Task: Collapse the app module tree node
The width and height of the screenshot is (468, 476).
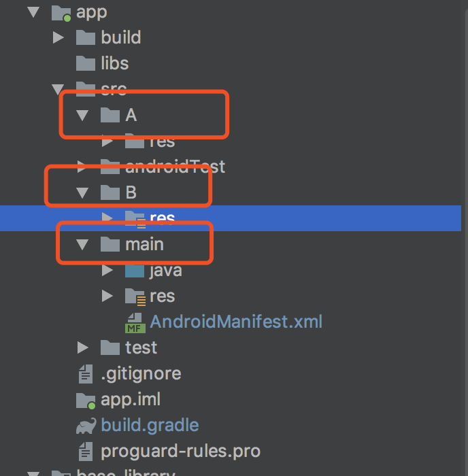Action: coord(33,12)
